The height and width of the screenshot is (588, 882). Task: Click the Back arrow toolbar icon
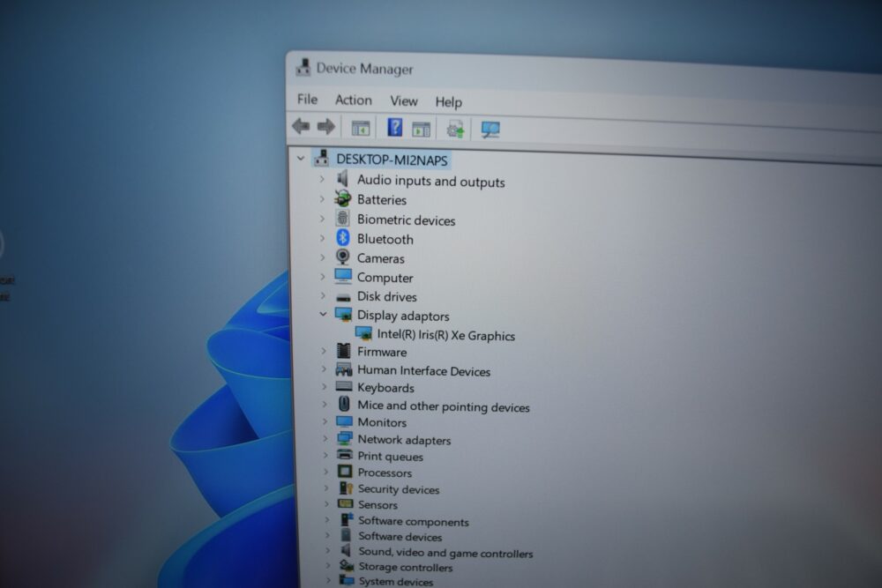pos(301,126)
